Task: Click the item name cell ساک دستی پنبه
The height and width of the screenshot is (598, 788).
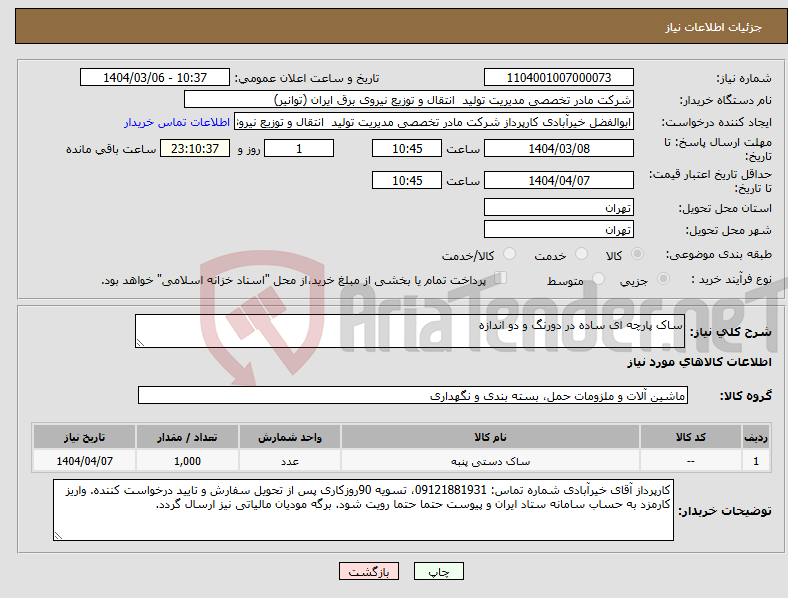Action: [490, 461]
